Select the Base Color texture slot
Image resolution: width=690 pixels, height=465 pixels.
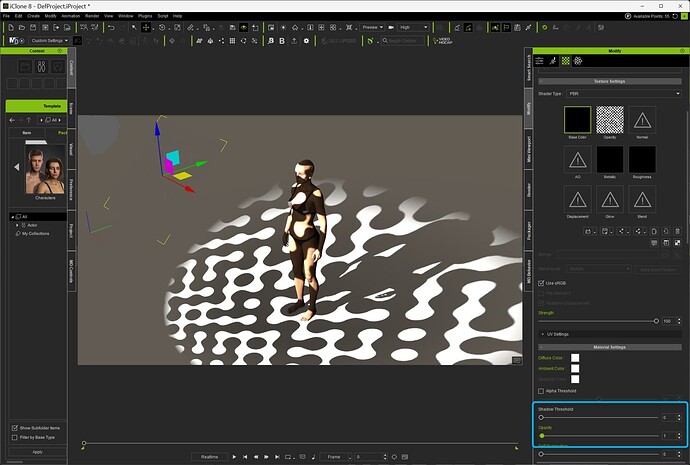(x=577, y=120)
